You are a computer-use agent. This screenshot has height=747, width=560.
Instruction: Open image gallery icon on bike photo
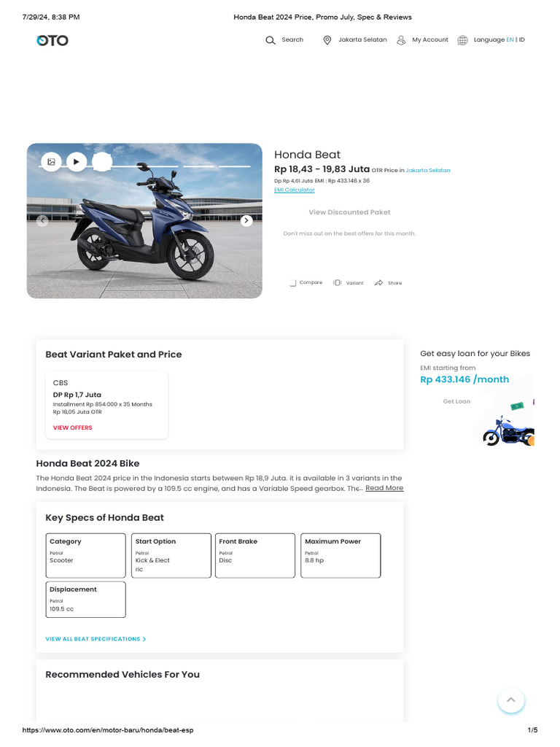click(52, 162)
